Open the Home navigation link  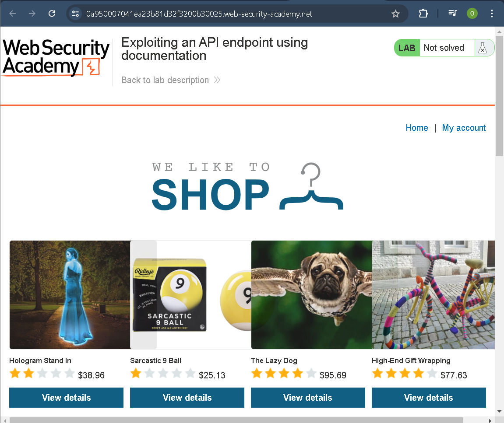tap(416, 128)
